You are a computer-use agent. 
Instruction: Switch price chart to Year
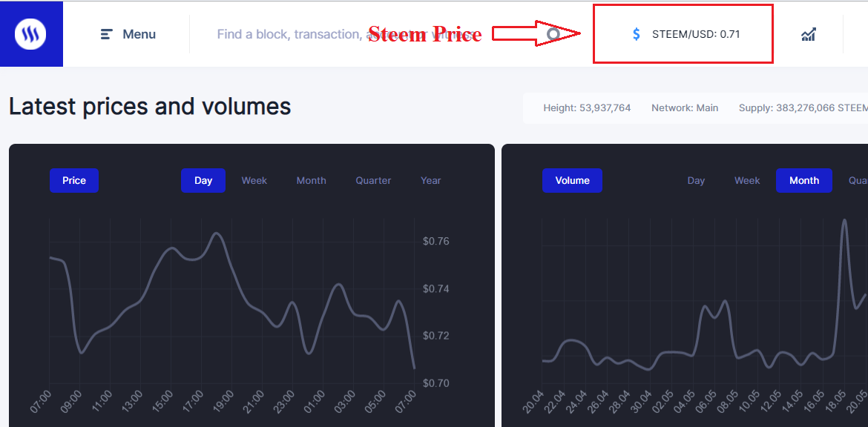430,180
